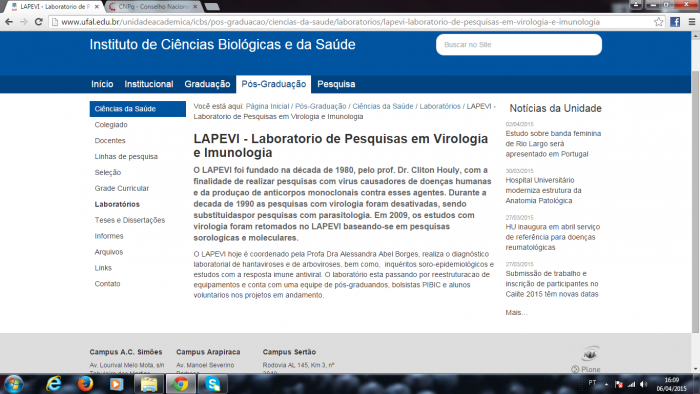Close the LAPEVI browser tab

click(96, 7)
